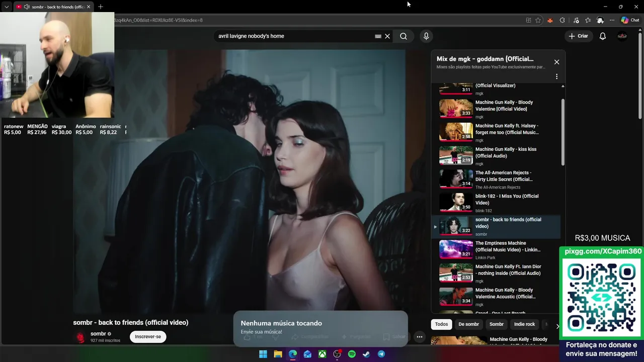
Task: Open File Explorer from the taskbar
Action: tap(278, 354)
